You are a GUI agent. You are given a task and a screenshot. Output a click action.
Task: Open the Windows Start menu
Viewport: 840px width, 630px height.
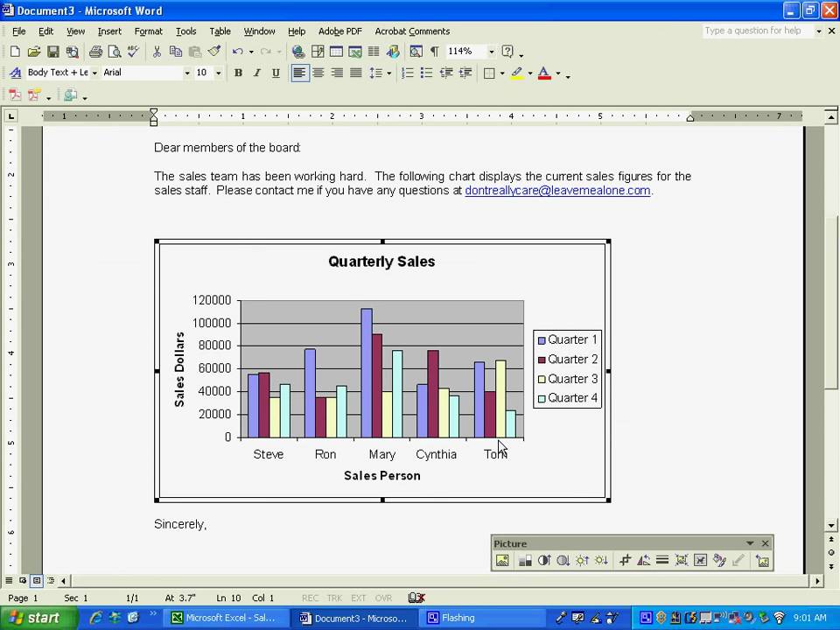(x=38, y=618)
